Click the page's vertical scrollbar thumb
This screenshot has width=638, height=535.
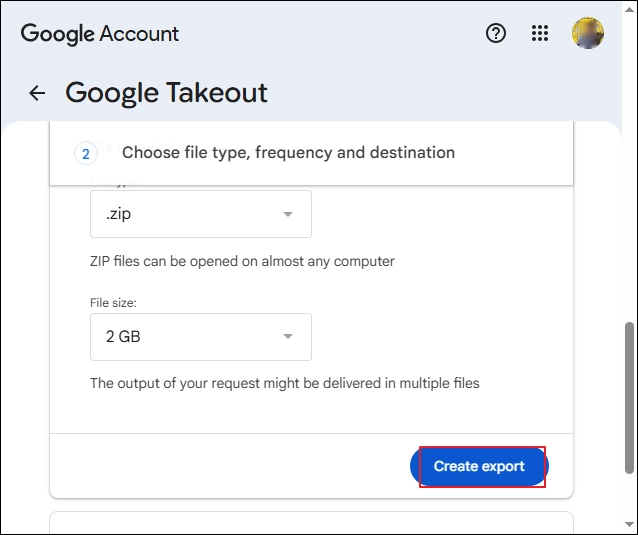(629, 397)
